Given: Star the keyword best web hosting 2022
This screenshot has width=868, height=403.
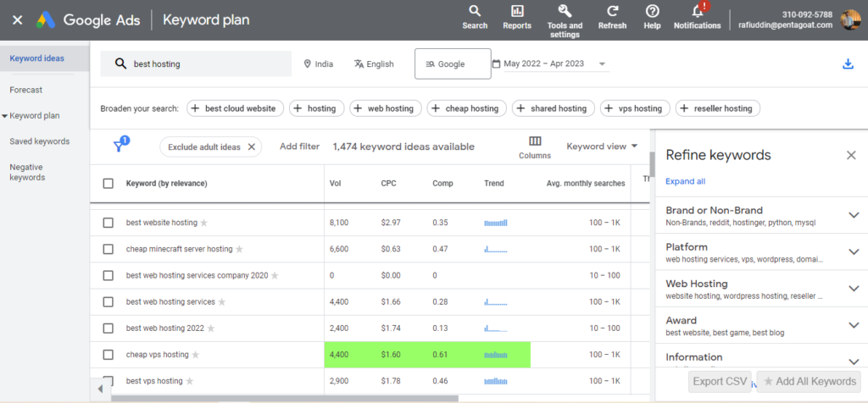Looking at the screenshot, I should tap(211, 328).
